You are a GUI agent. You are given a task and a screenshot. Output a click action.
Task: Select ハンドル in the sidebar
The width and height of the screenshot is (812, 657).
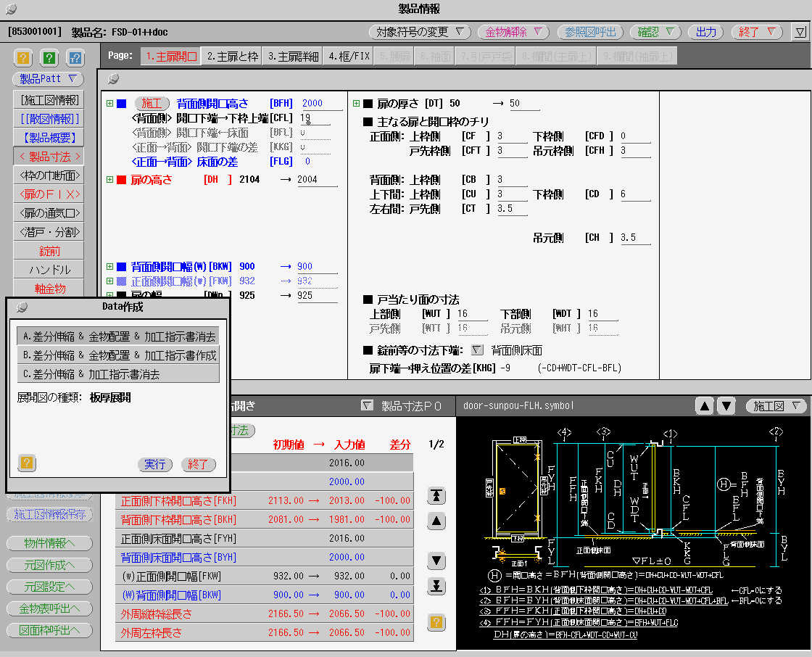pyautogui.click(x=50, y=270)
